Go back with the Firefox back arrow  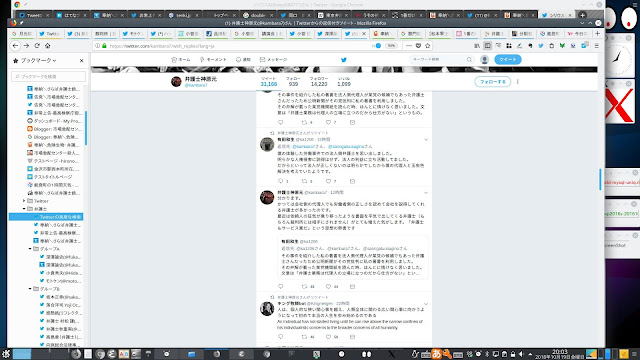coord(16,46)
